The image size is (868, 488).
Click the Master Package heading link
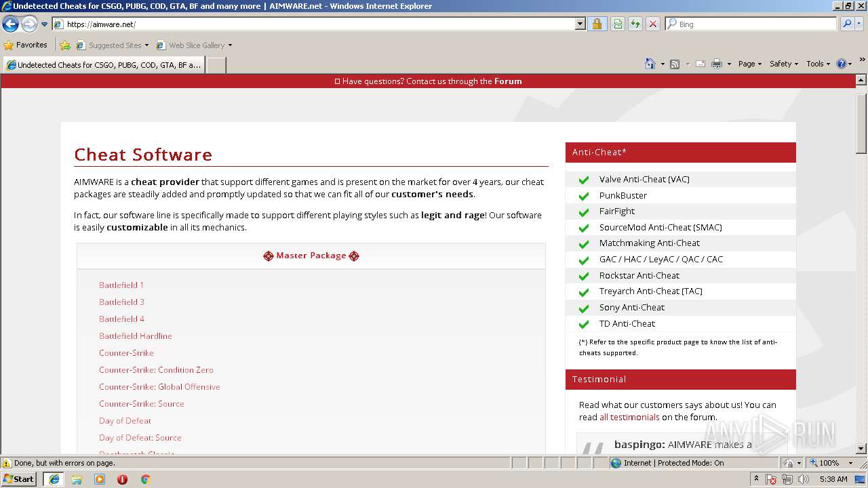(x=311, y=256)
